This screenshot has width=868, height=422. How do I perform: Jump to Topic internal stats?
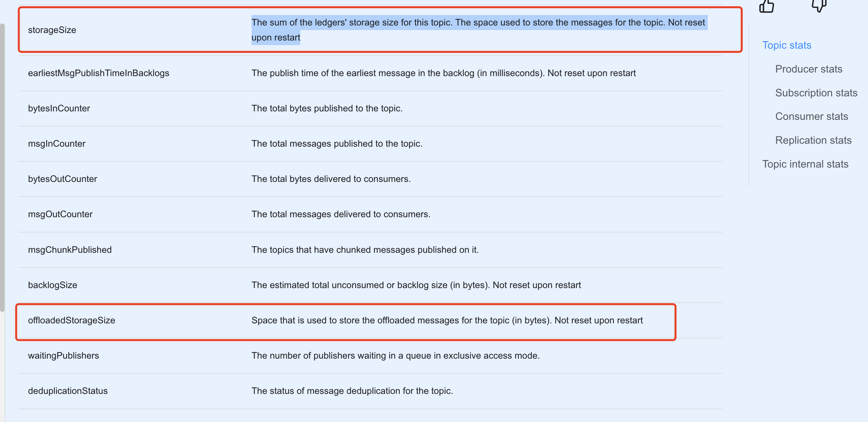805,164
